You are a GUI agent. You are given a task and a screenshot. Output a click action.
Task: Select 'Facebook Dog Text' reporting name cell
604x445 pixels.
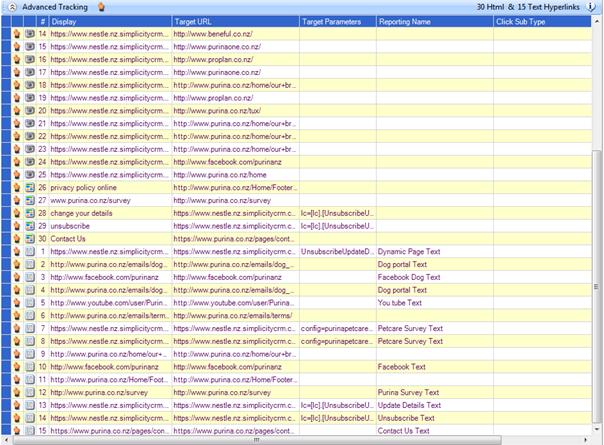pos(435,277)
